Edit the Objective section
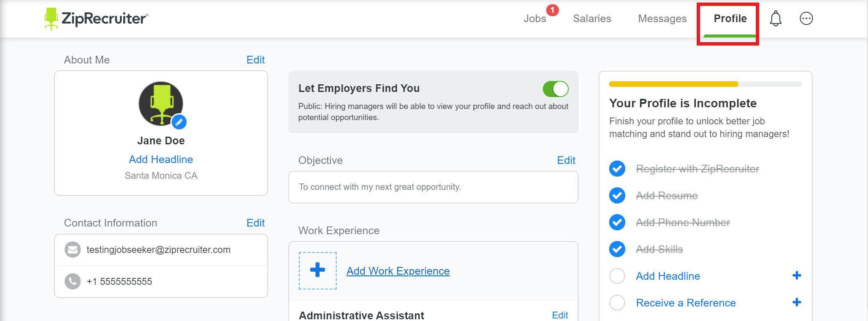 pos(566,160)
